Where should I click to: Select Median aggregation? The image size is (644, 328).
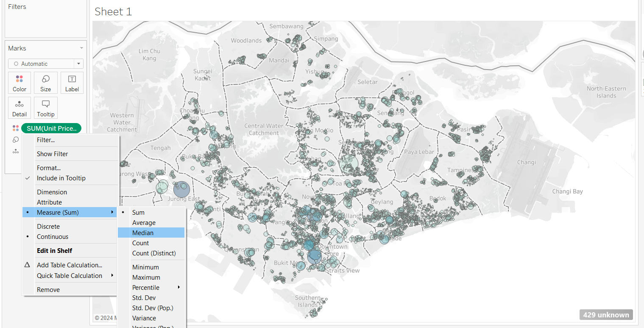pos(143,233)
